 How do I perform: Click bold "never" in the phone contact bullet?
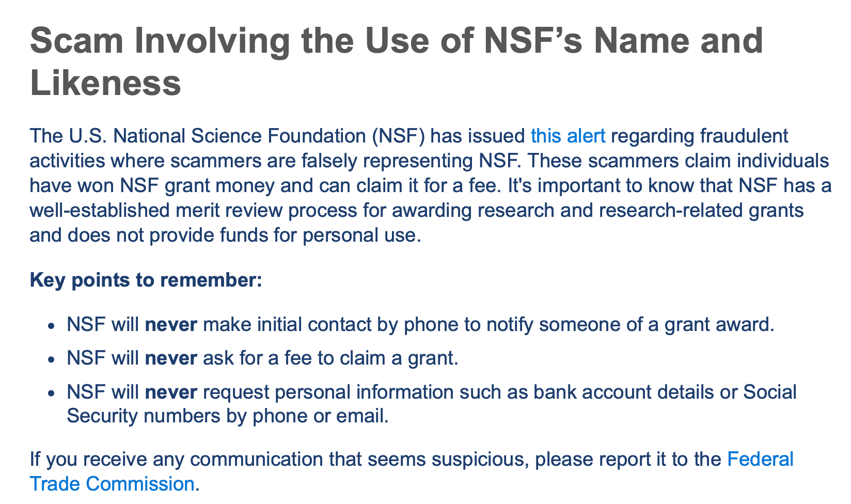point(171,325)
